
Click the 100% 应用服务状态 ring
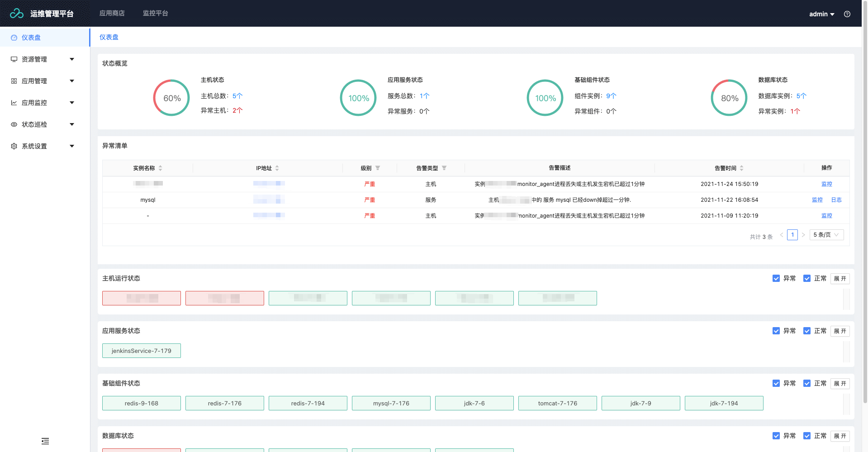(x=358, y=98)
